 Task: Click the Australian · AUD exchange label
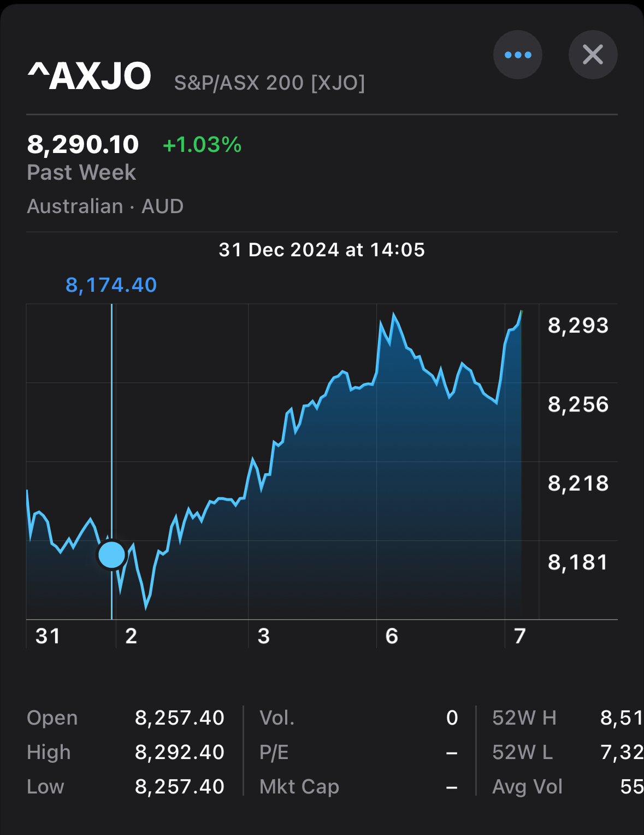105,207
